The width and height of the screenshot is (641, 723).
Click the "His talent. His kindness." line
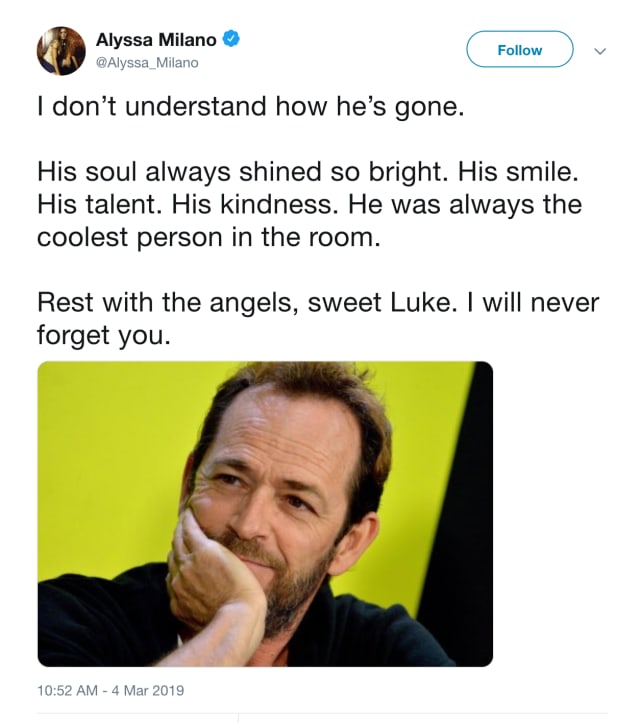coord(309,204)
